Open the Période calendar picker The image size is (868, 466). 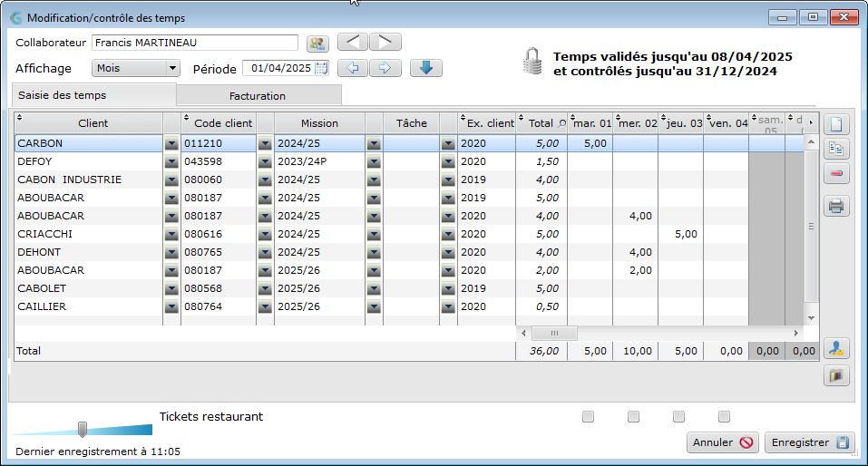point(321,68)
